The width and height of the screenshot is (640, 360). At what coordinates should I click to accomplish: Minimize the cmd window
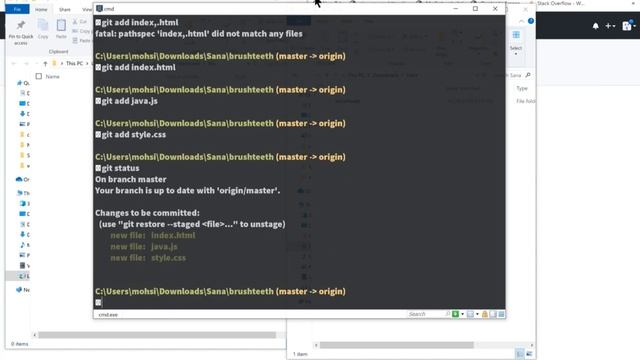point(456,9)
